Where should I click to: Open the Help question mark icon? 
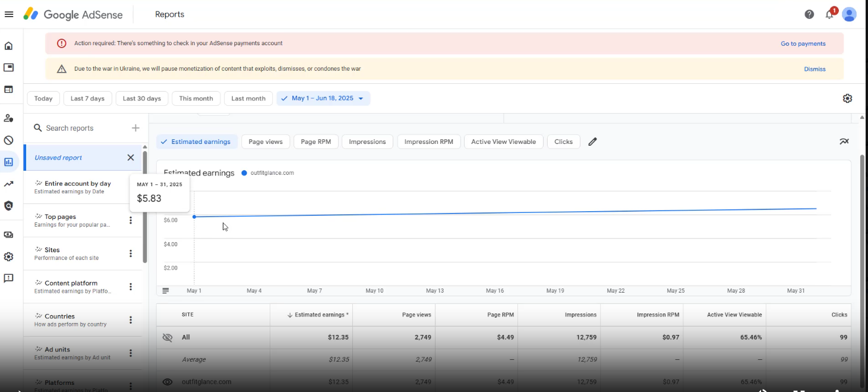tap(809, 14)
